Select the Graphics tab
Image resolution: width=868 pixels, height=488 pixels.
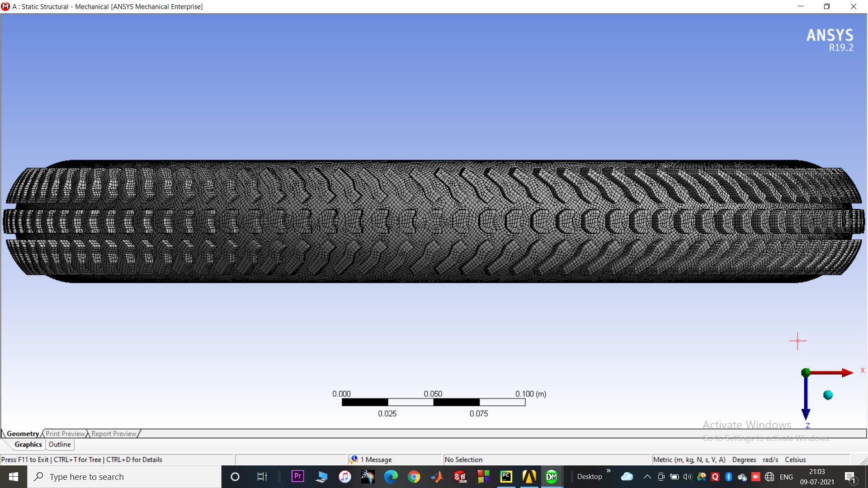[x=28, y=445]
